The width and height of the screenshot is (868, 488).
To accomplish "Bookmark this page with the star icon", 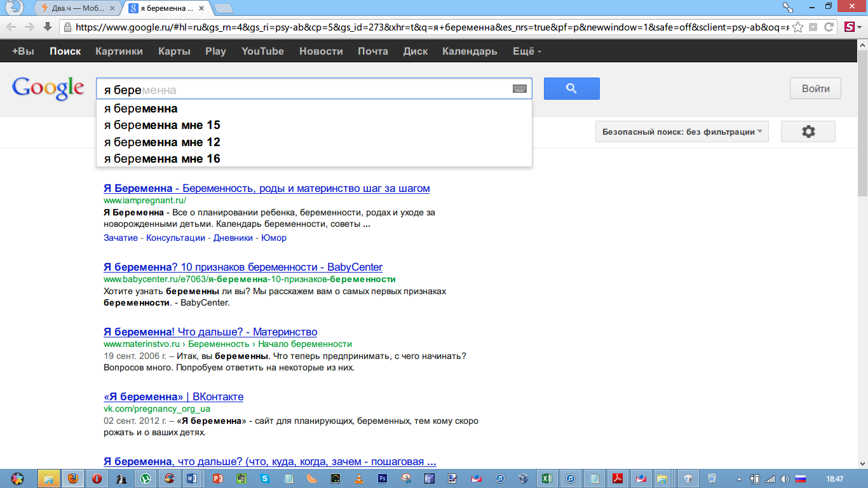I will 797,27.
